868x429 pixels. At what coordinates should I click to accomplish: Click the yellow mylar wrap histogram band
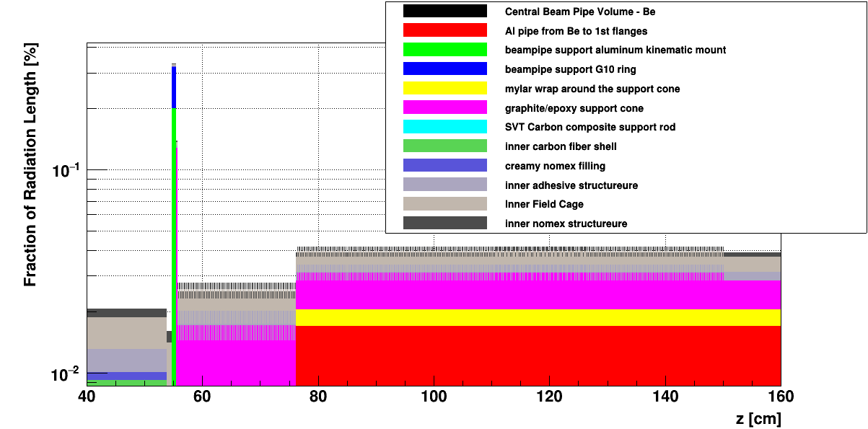538,317
